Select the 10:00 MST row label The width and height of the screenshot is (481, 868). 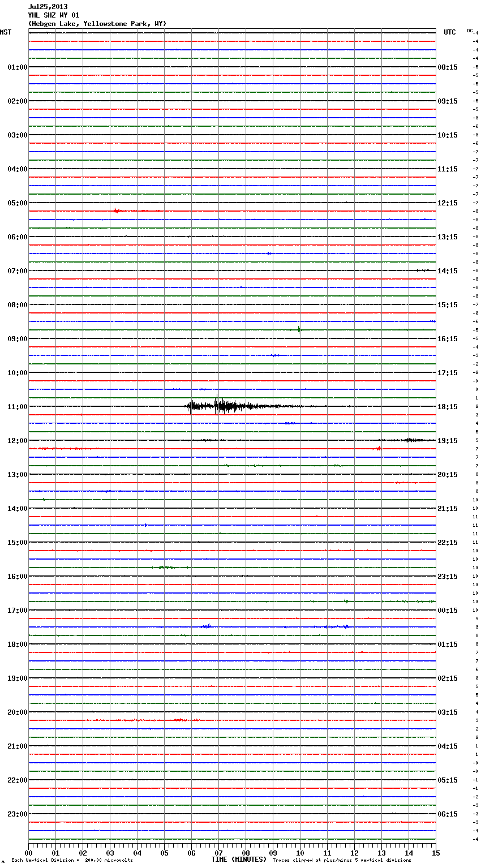tap(17, 373)
